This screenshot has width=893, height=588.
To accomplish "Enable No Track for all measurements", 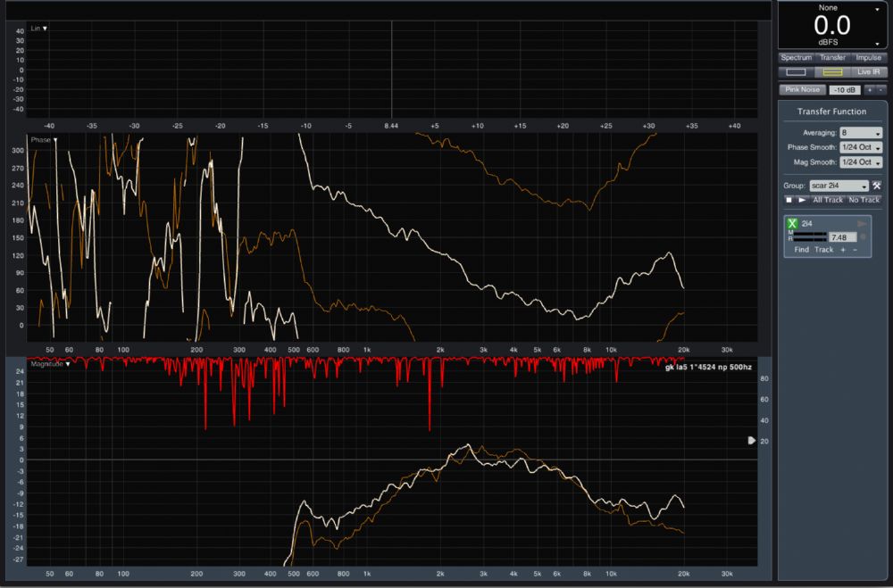I will (864, 200).
